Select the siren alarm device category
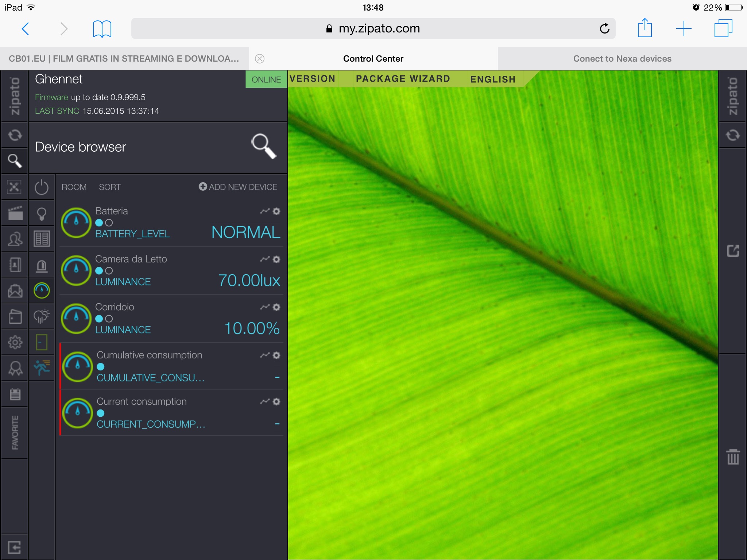747x560 pixels. pos(42,265)
